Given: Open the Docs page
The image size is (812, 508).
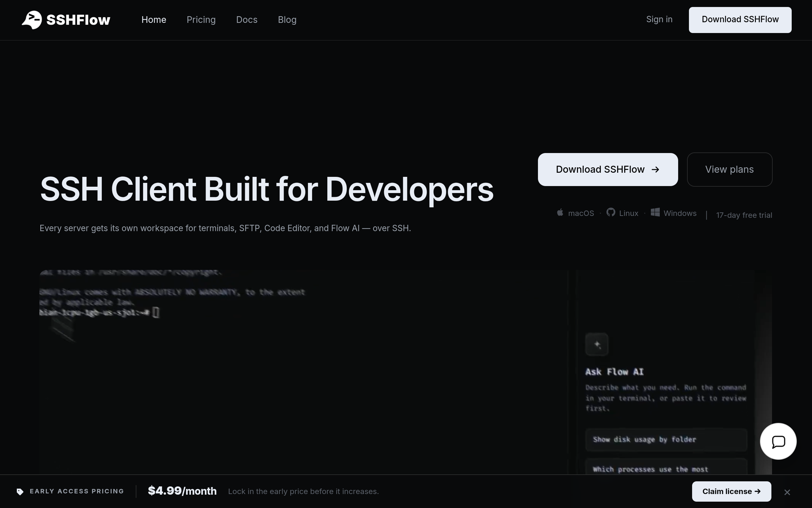Looking at the screenshot, I should [247, 20].
